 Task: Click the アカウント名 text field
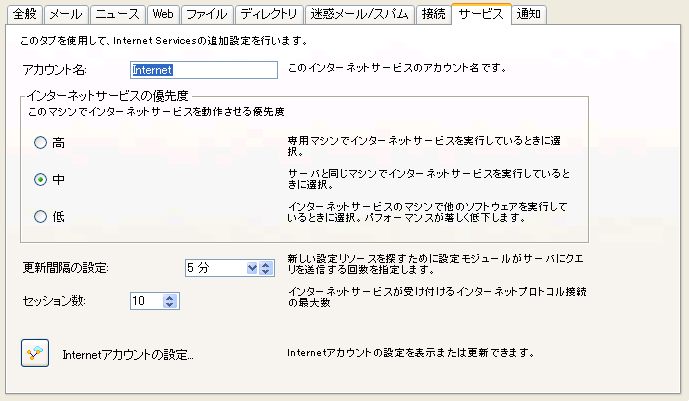pyautogui.click(x=203, y=70)
